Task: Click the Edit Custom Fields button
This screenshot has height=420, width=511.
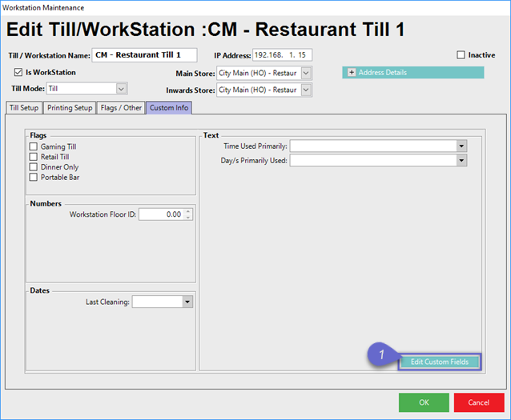Action: pos(439,362)
